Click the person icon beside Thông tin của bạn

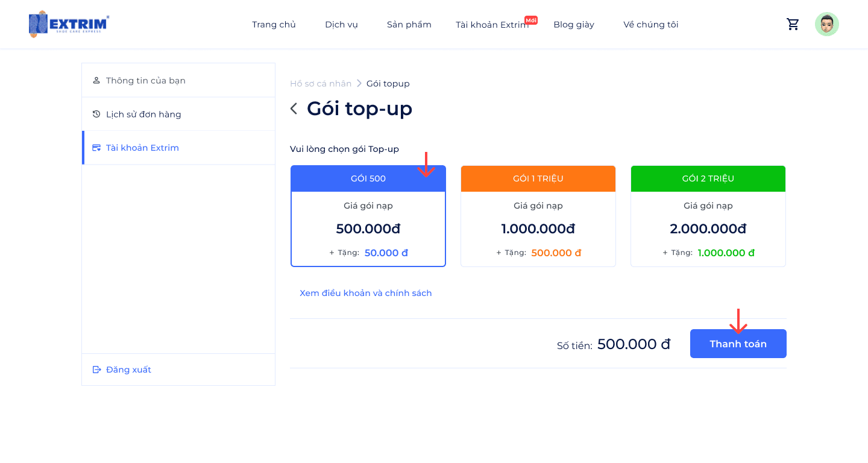coord(96,80)
